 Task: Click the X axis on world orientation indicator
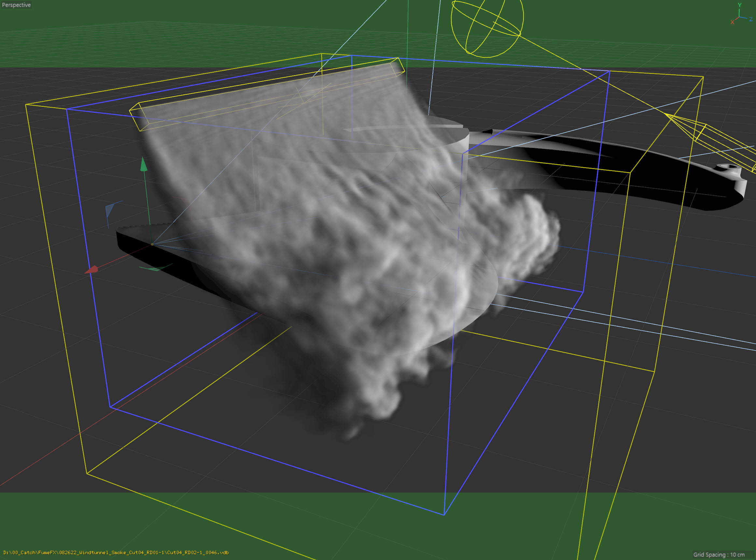point(732,22)
